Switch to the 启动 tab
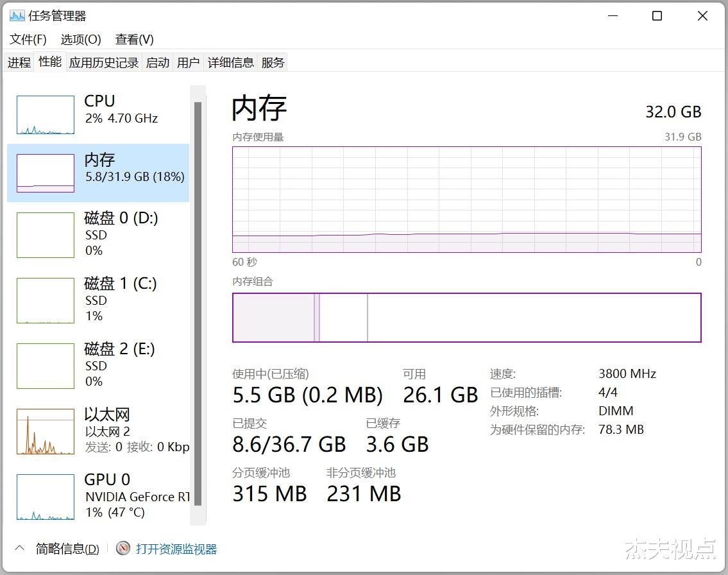Image resolution: width=728 pixels, height=575 pixels. point(157,62)
